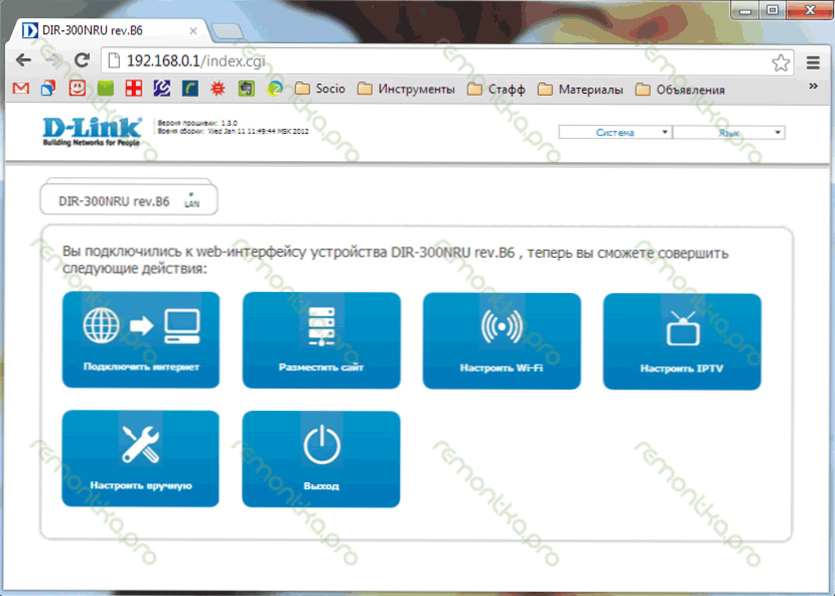Open the dark blue swirl bookmark icon
This screenshot has width=835, height=596.
coord(162,88)
